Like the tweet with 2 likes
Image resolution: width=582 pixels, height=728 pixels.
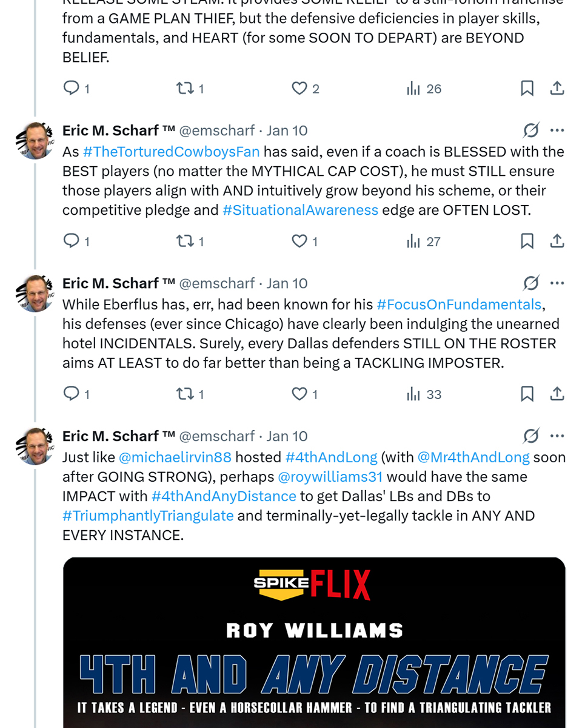tap(299, 89)
